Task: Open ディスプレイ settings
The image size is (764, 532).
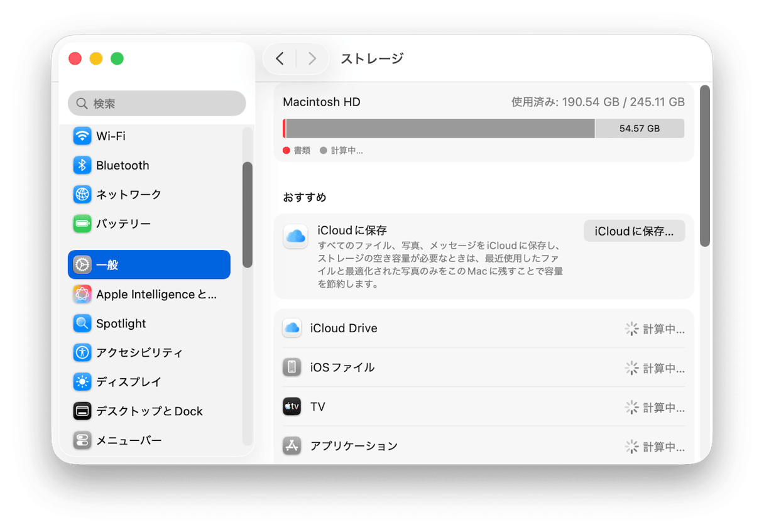Action: coord(149,382)
